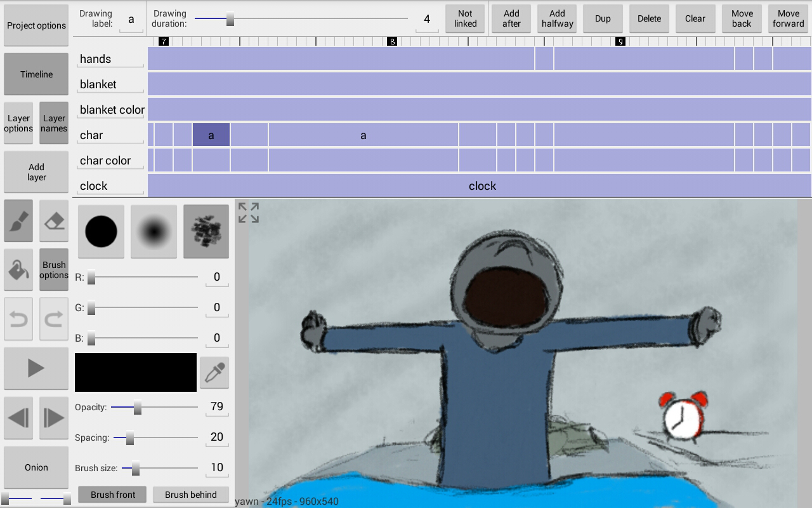The image size is (812, 508).
Task: Select the textured scatter brush preset
Action: point(206,231)
